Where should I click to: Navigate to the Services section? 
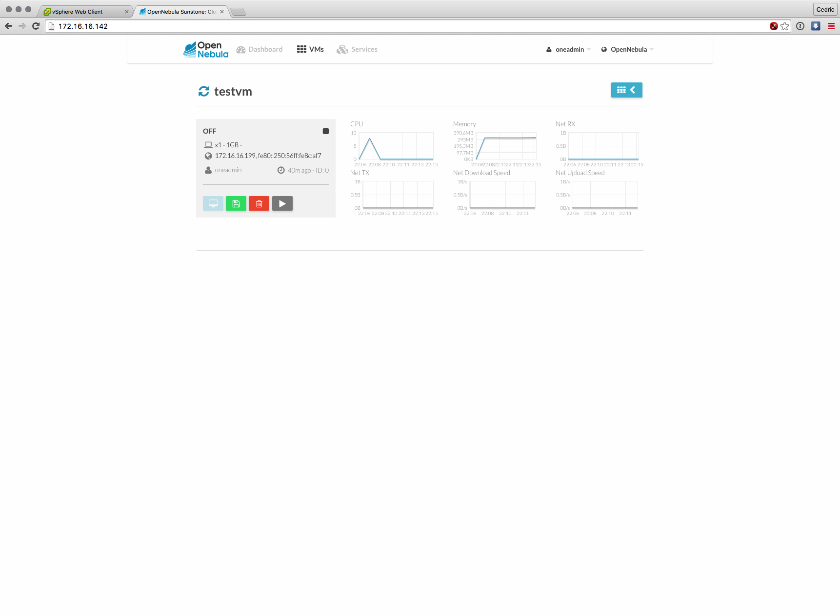coord(357,50)
